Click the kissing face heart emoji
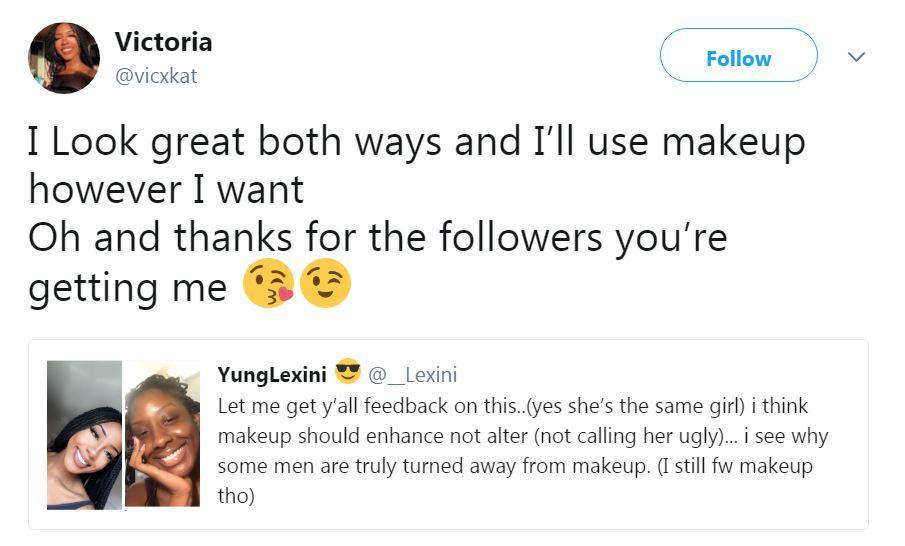Viewport: 905px width, 546px height. [x=269, y=286]
